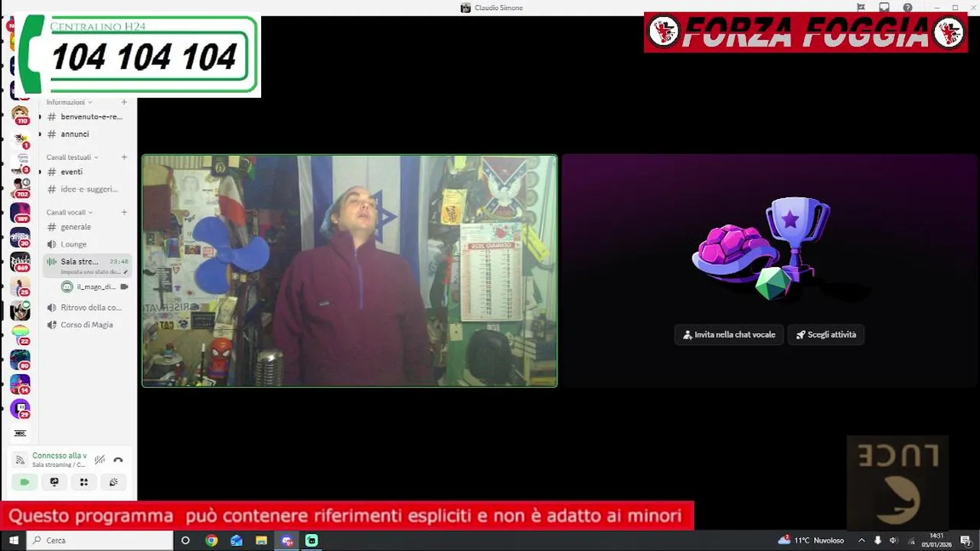980x551 pixels.
Task: Open the generale channel
Action: (85, 227)
